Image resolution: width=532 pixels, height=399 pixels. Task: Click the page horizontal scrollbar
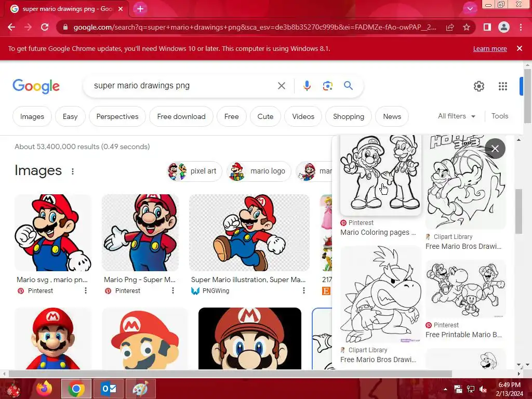tap(230, 374)
